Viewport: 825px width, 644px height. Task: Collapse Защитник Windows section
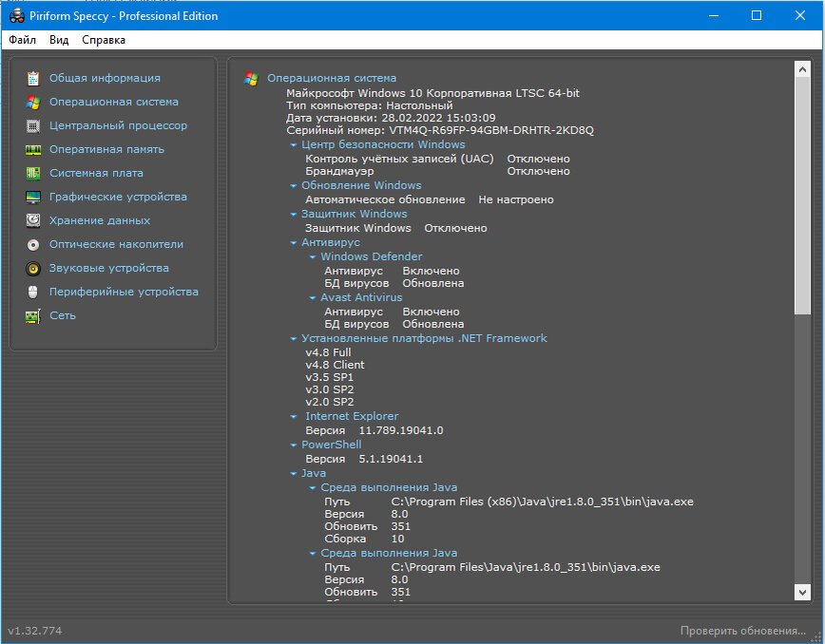coord(294,215)
